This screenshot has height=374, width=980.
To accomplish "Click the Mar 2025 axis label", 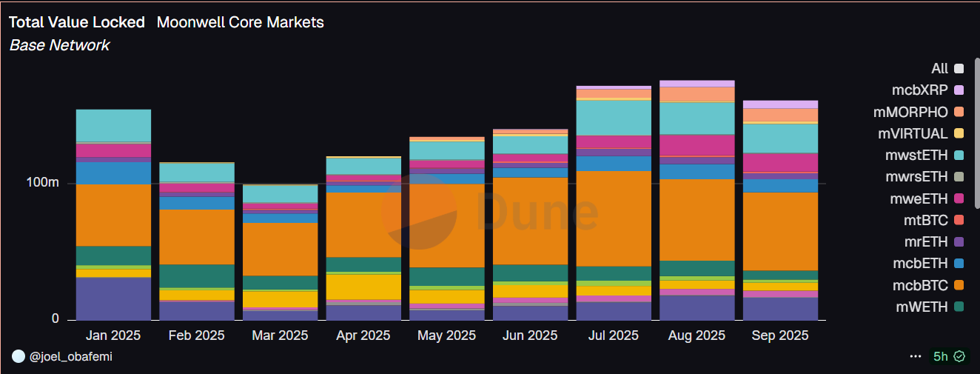I will (280, 335).
